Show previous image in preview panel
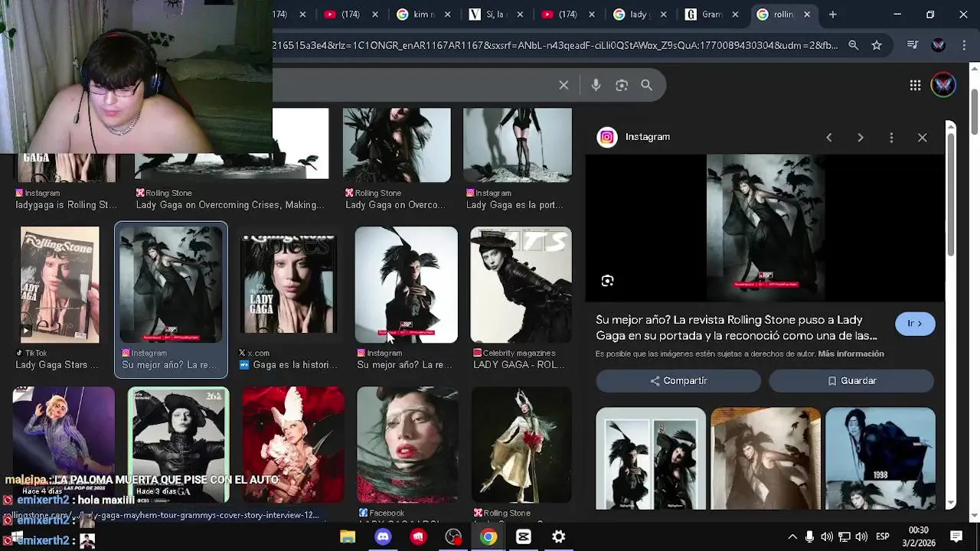The image size is (980, 551). click(x=829, y=137)
